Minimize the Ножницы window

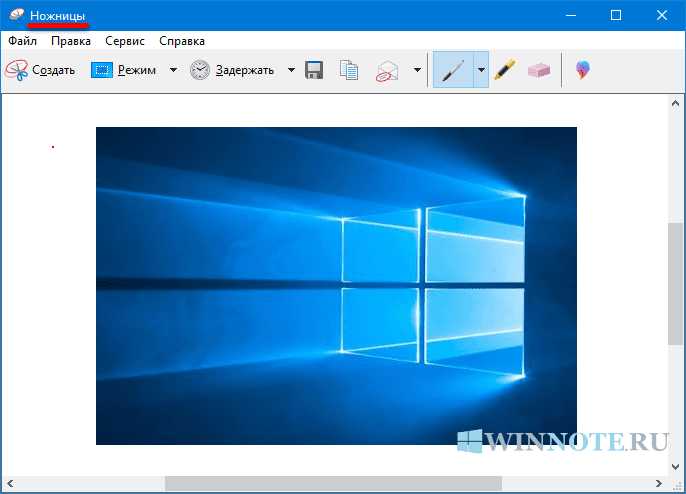(570, 15)
